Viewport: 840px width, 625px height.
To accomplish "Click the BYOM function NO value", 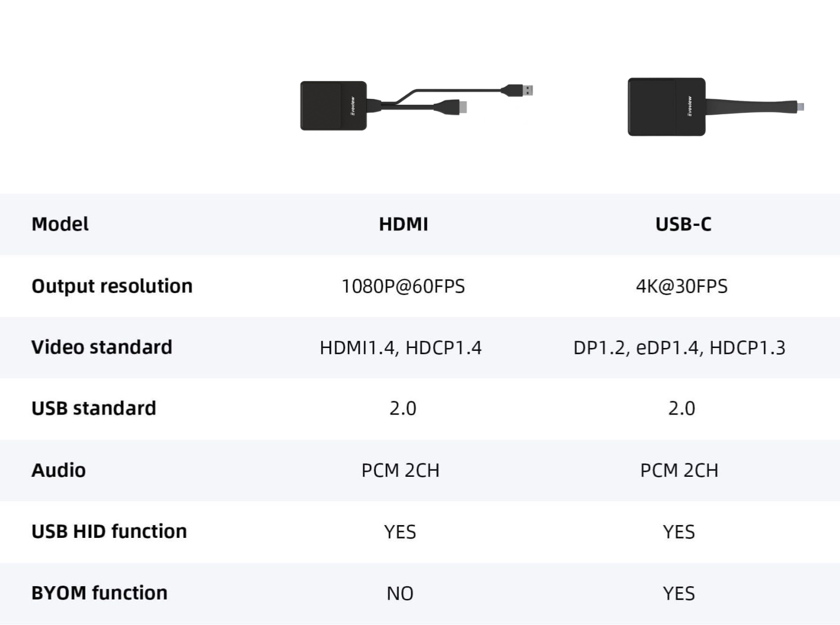I will click(400, 594).
